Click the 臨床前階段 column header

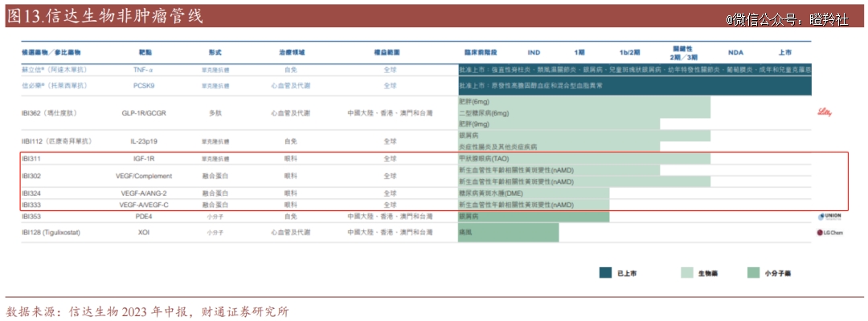click(481, 52)
